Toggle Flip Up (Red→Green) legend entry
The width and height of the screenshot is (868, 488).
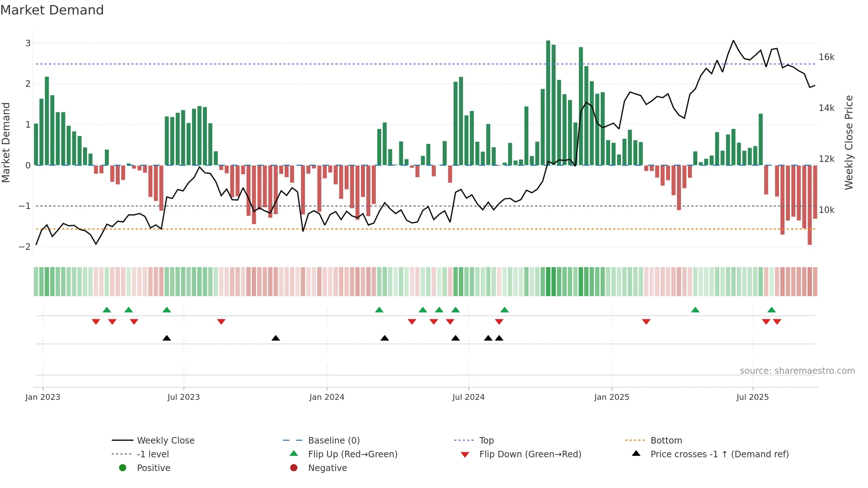click(343, 454)
